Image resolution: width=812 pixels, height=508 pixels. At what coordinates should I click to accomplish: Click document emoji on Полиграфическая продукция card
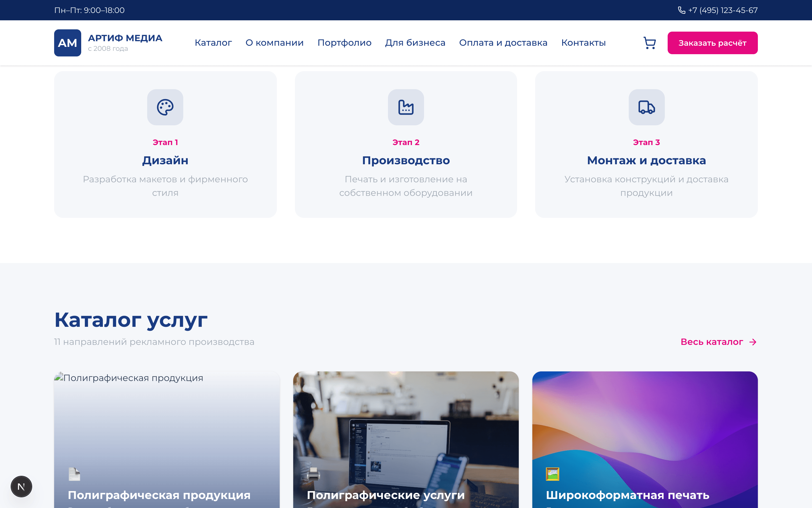click(x=74, y=474)
